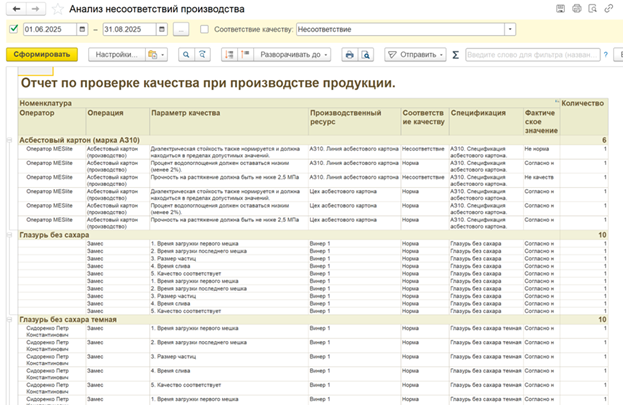The width and height of the screenshot is (623, 405).
Task: Open calendar for end date 31.08.2025
Action: click(x=162, y=29)
